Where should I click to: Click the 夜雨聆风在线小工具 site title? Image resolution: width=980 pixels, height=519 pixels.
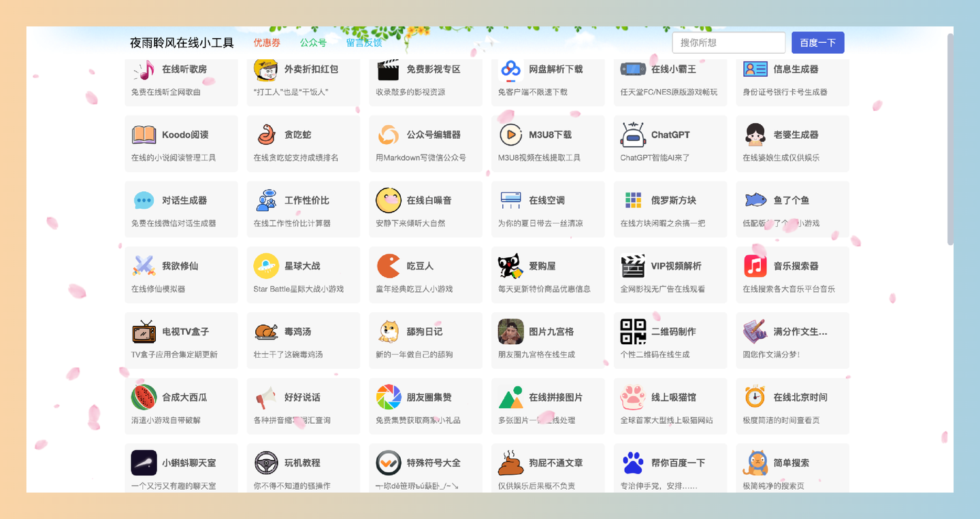[182, 43]
